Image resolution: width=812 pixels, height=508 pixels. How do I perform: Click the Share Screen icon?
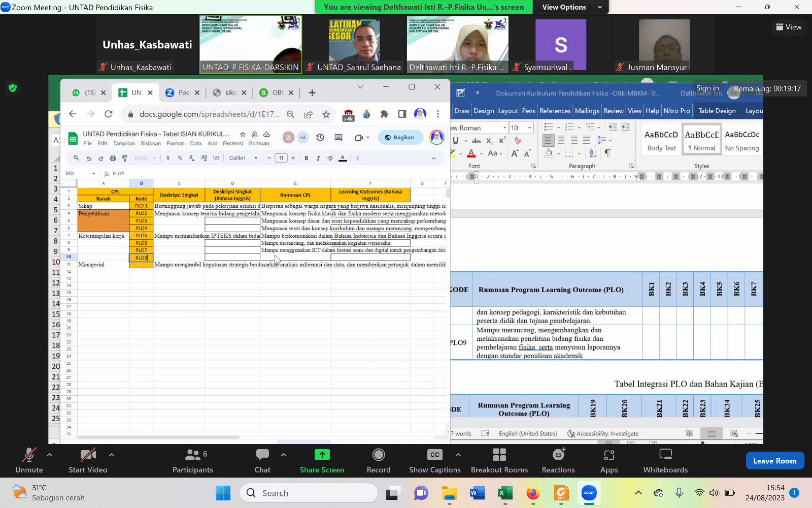tap(322, 455)
